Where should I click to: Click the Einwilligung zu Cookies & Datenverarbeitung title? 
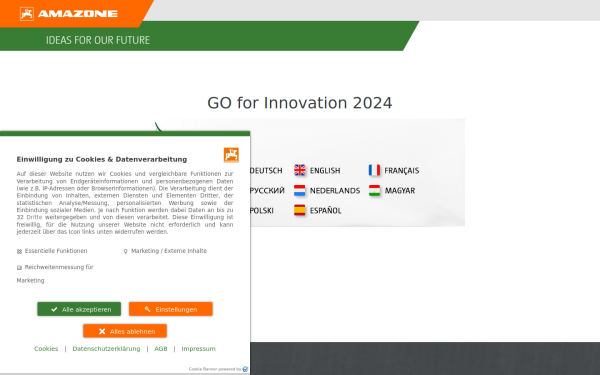click(102, 160)
